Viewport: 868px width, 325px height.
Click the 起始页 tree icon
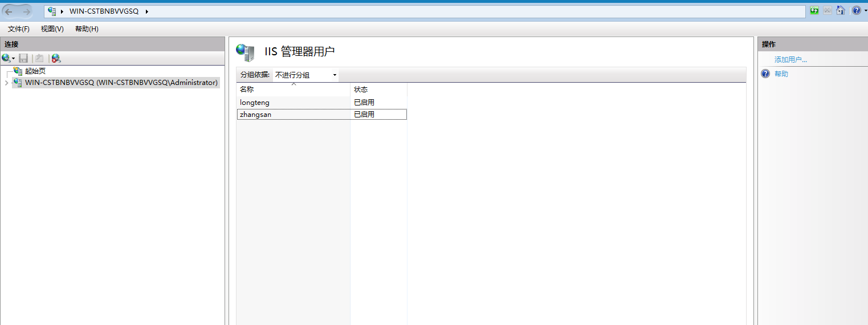(18, 71)
